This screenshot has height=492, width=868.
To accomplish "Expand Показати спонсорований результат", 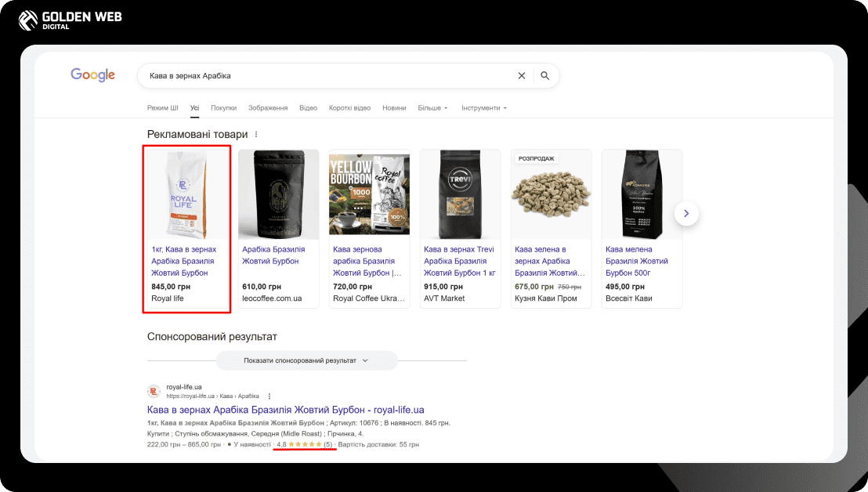I will coord(306,360).
